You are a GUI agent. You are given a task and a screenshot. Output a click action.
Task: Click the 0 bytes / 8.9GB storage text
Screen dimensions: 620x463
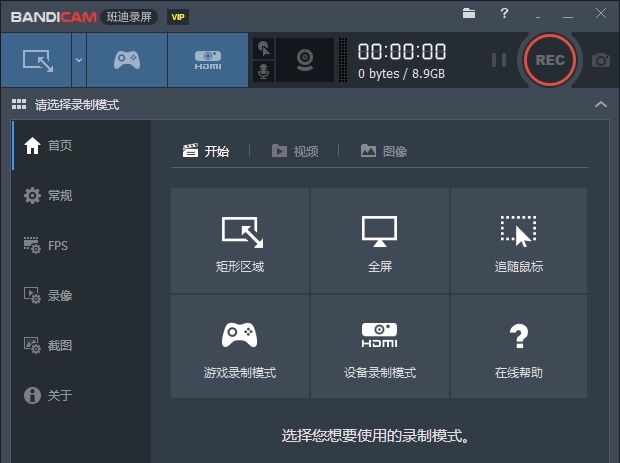[x=401, y=74]
